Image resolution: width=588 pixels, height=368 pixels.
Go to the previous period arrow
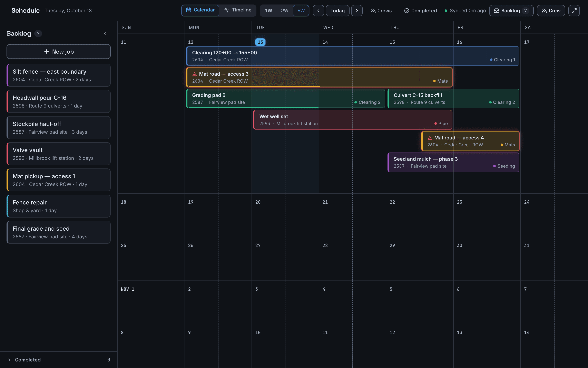pyautogui.click(x=318, y=10)
